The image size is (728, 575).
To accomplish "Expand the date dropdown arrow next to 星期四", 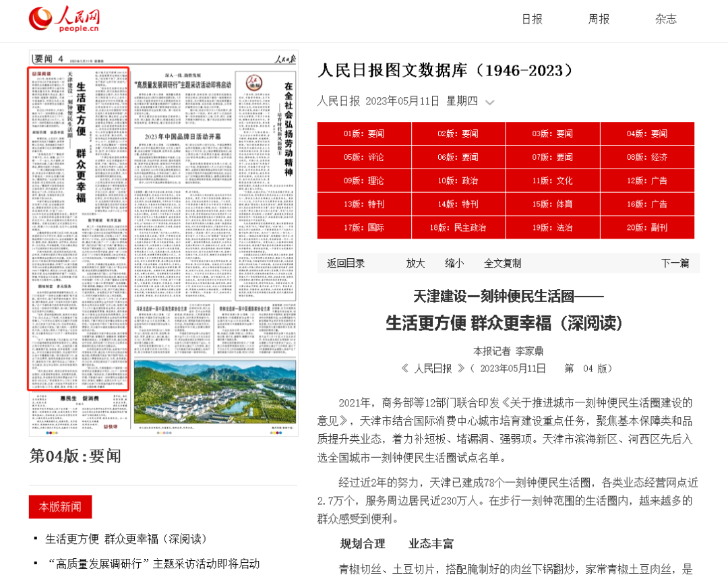I will point(490,101).
